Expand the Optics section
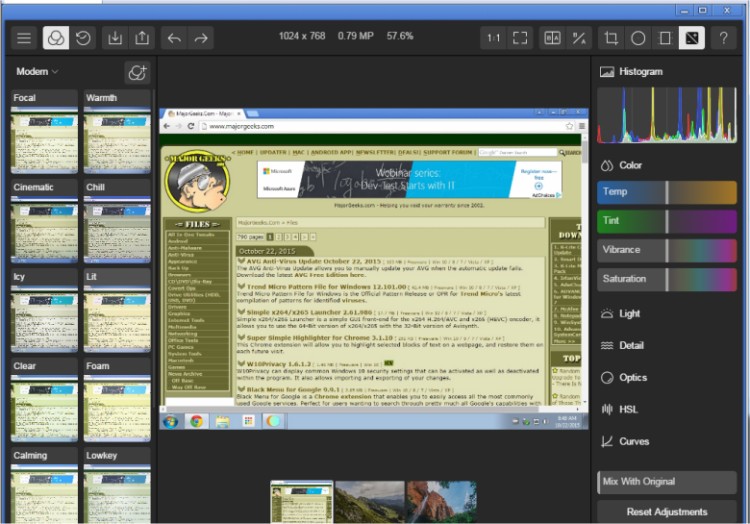 [x=624, y=378]
